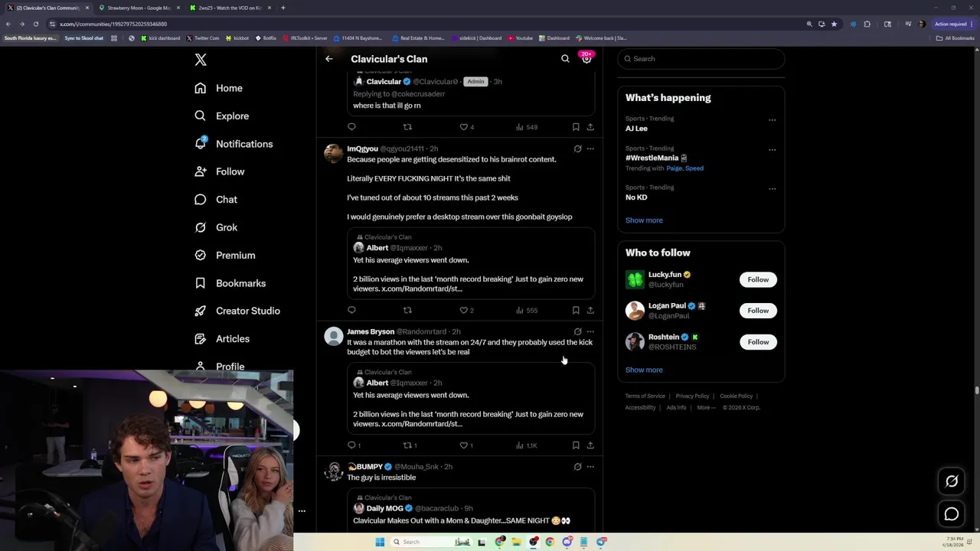Screen dimensions: 980x551
Task: Expand the footer More menu
Action: [706, 407]
